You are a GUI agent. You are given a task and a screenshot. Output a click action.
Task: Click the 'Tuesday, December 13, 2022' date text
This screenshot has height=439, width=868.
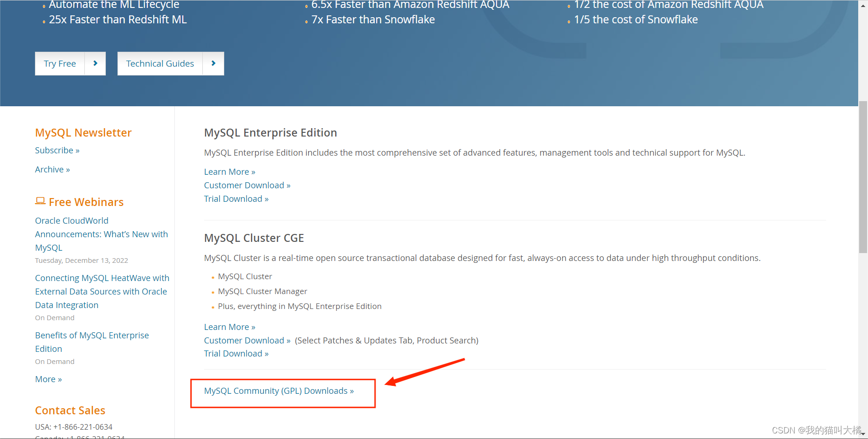(82, 261)
